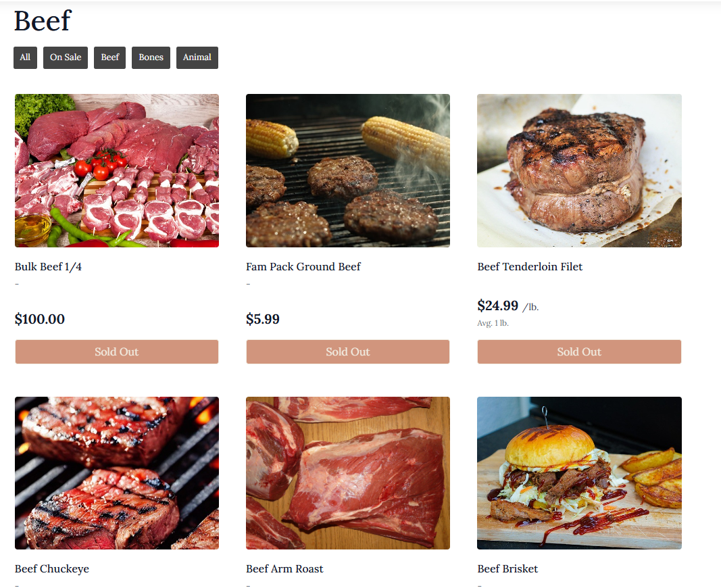Viewport: 721px width, 588px height.
Task: Go to Beef Tenderloin Filet product page
Action: pyautogui.click(x=530, y=267)
